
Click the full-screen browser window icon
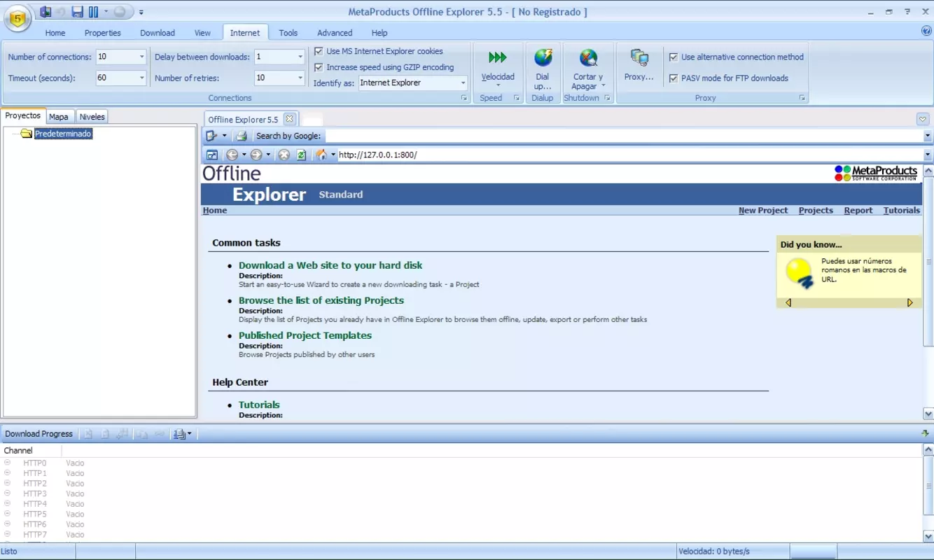pyautogui.click(x=212, y=155)
